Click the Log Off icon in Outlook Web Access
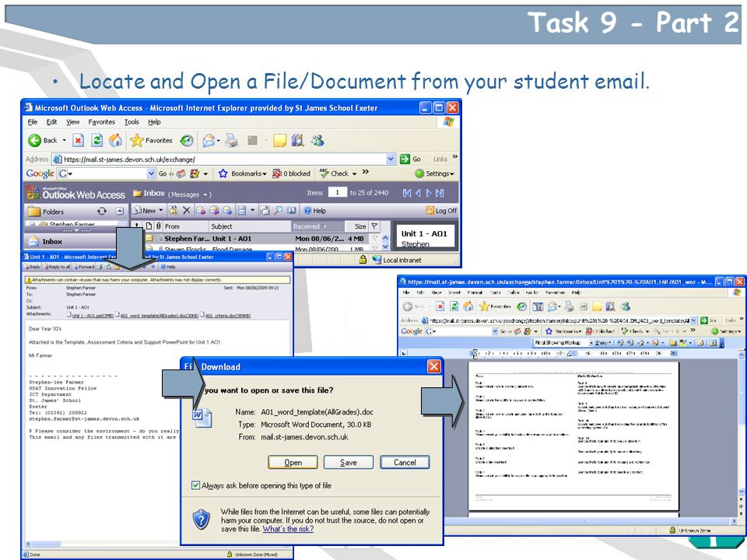The image size is (747, 560). (x=430, y=211)
